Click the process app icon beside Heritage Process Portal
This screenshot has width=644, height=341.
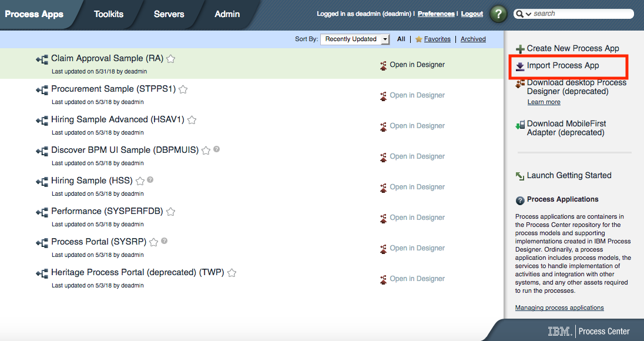click(42, 273)
